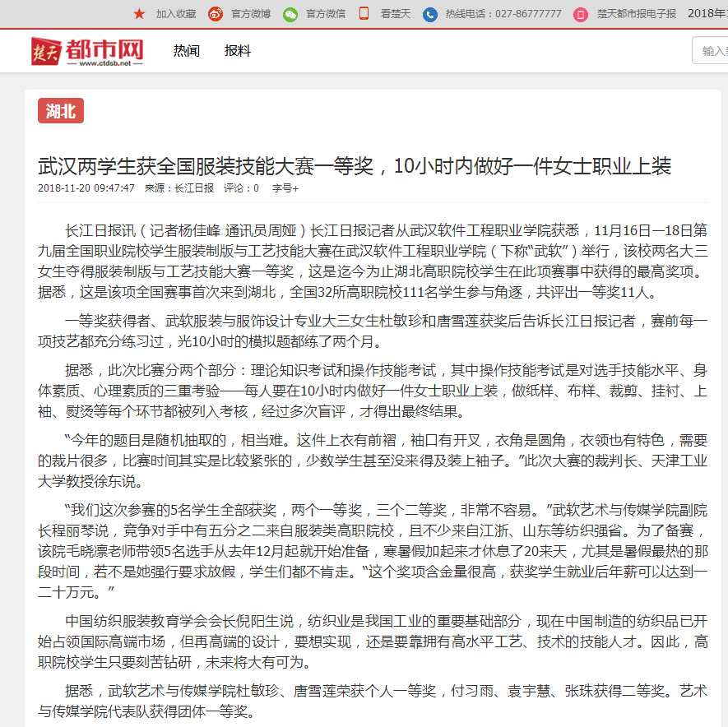Open the 官方微博 link
Screen dimensions: 728x727
coord(251,14)
